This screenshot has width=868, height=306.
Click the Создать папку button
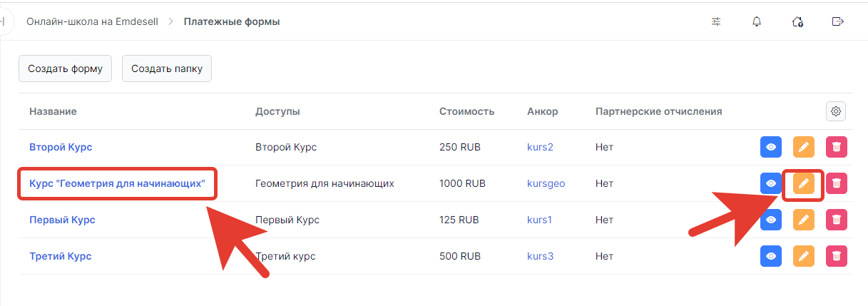(x=167, y=69)
